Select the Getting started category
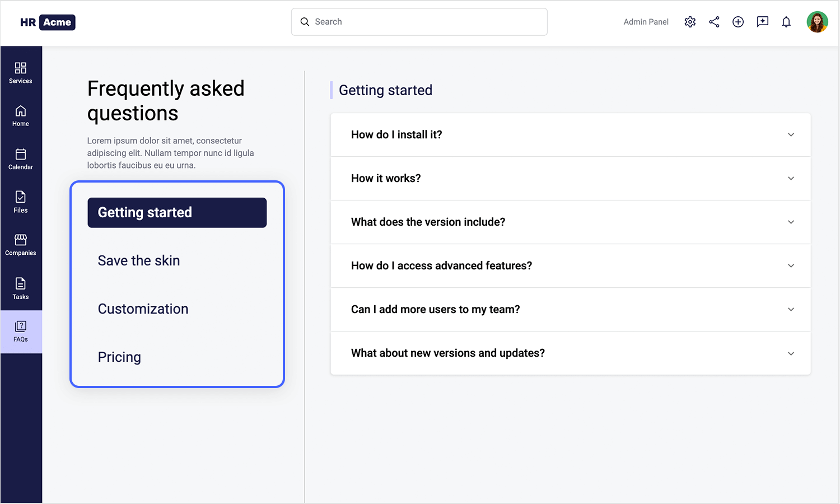 (177, 213)
